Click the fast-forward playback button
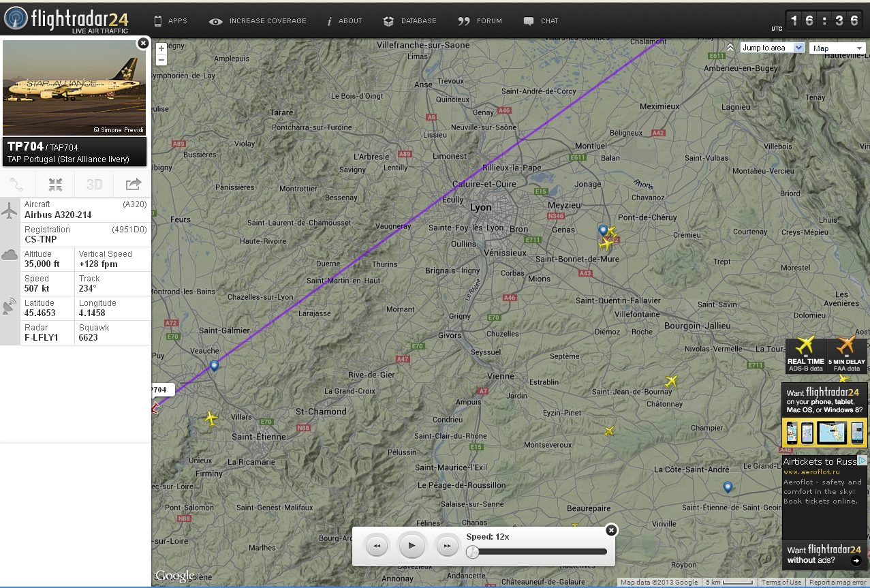 pyautogui.click(x=447, y=546)
